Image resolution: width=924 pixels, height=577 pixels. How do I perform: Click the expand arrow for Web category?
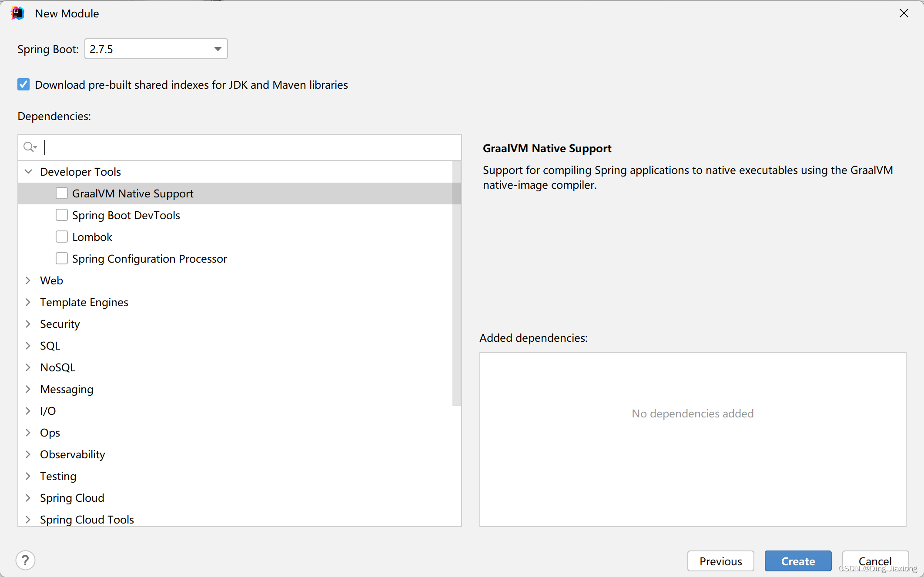coord(29,280)
